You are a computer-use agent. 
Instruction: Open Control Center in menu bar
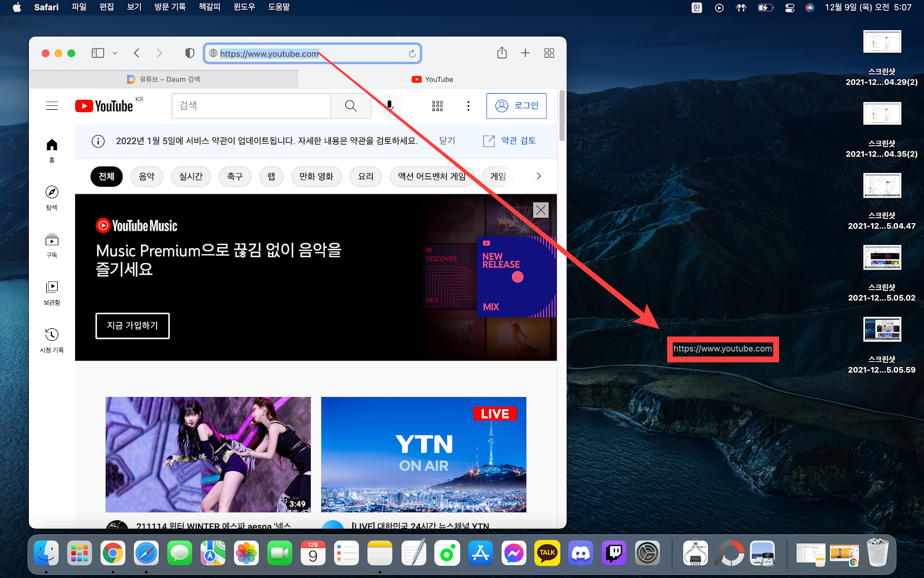point(790,8)
